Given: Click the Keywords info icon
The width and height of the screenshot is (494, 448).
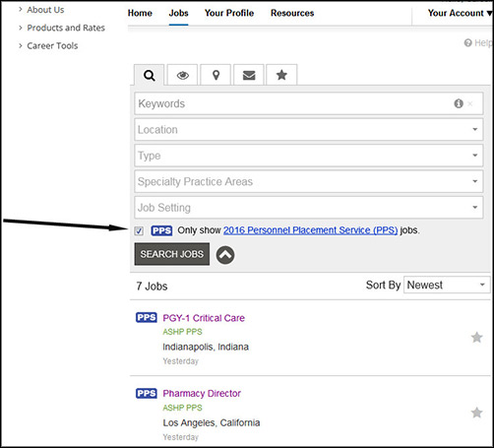Looking at the screenshot, I should [459, 103].
